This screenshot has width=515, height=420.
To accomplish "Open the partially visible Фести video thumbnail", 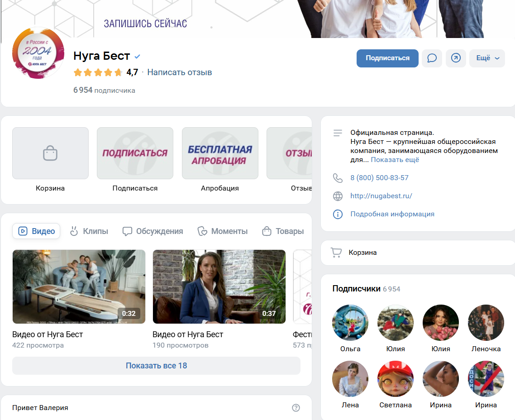I will pos(302,286).
